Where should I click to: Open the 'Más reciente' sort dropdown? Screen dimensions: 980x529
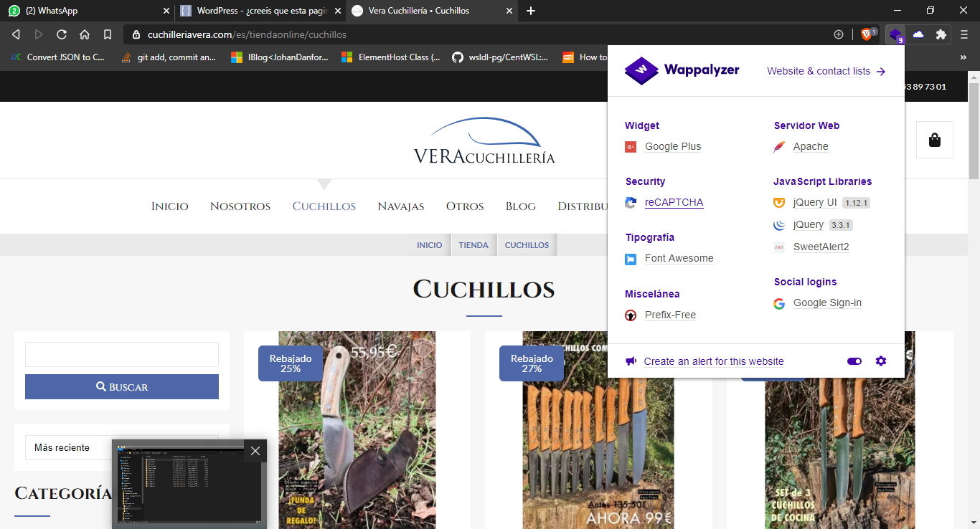[122, 447]
